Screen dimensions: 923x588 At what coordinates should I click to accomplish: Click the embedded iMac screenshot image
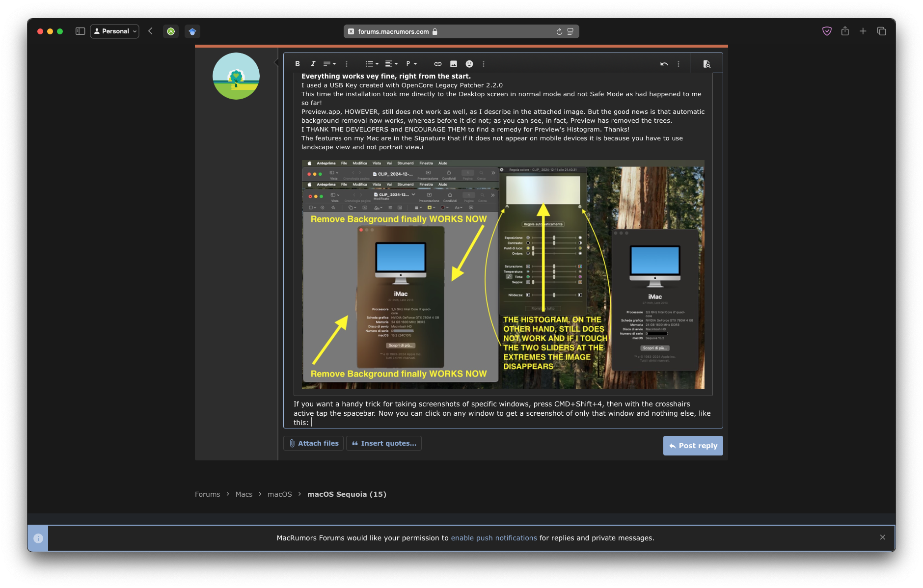click(503, 274)
